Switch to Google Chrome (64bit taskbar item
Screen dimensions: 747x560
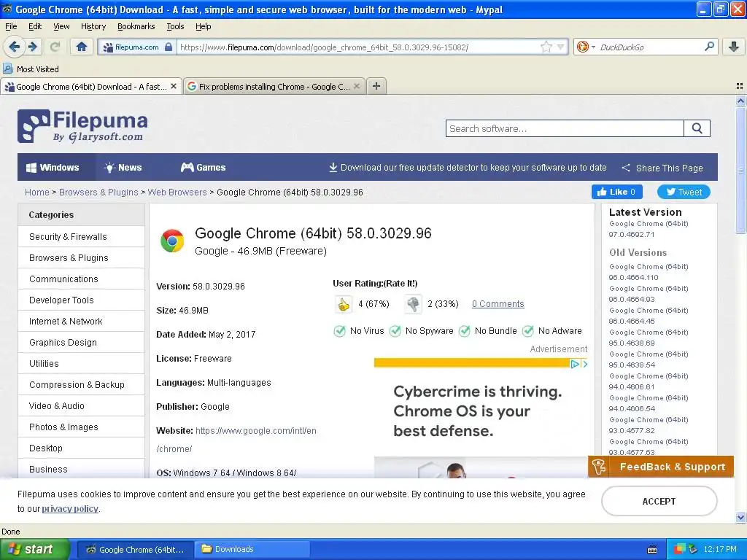tap(135, 549)
